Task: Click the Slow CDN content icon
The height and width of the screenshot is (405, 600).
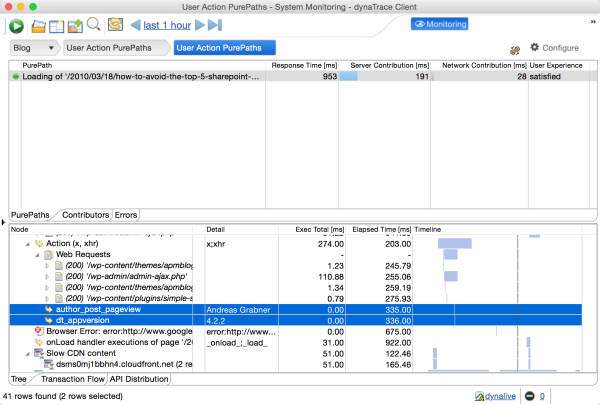Action: [x=39, y=353]
